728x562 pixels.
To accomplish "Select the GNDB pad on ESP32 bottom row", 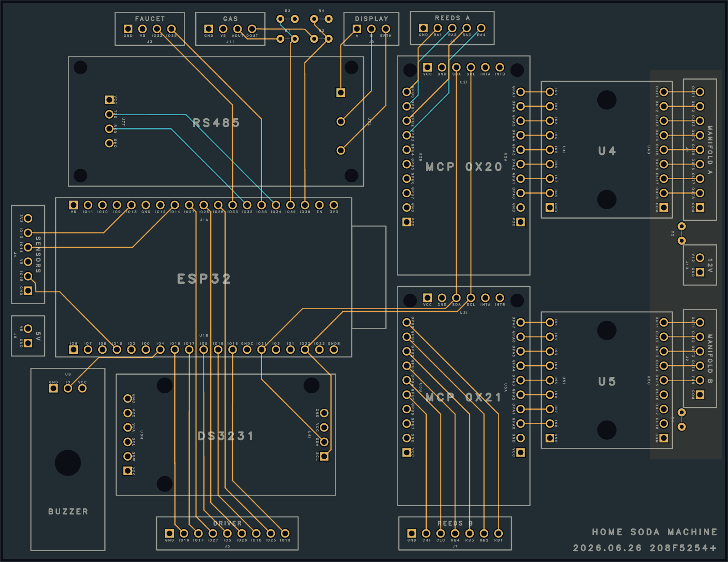I will click(x=334, y=350).
